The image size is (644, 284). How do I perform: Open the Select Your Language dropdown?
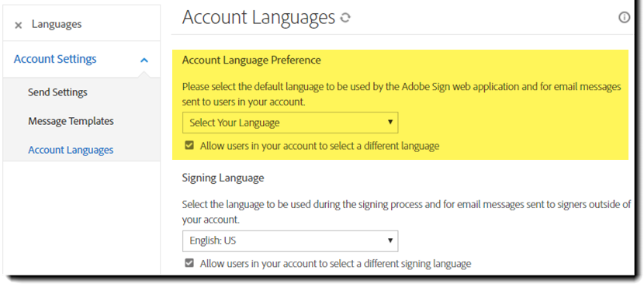(x=290, y=123)
